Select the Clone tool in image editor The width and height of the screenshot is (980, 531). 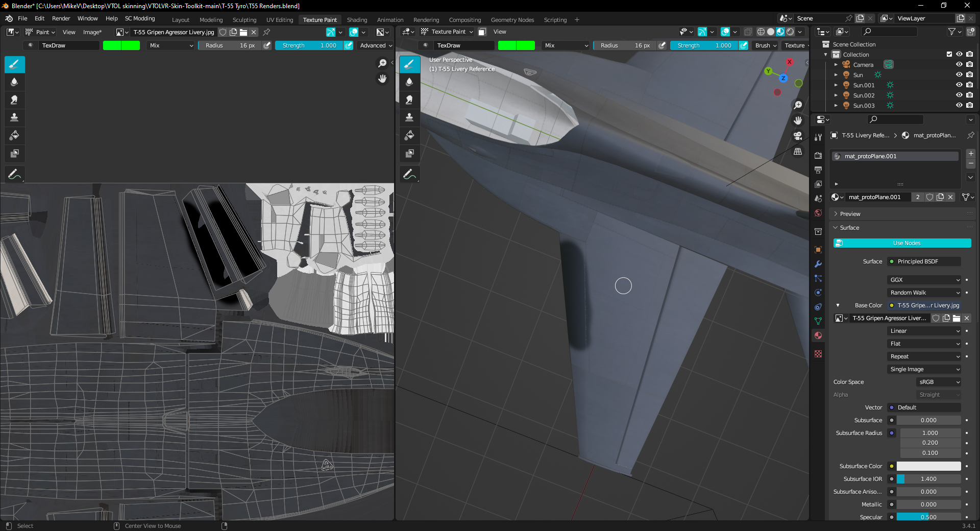(14, 117)
